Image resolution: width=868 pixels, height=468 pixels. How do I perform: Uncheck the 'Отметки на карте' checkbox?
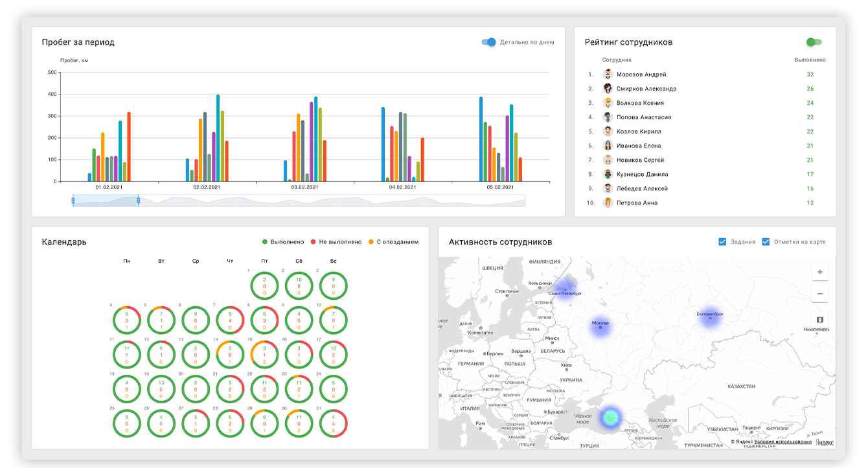click(766, 242)
